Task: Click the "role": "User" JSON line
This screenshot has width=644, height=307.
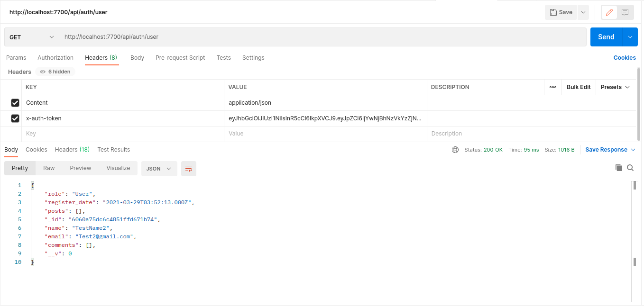Action: (x=70, y=194)
